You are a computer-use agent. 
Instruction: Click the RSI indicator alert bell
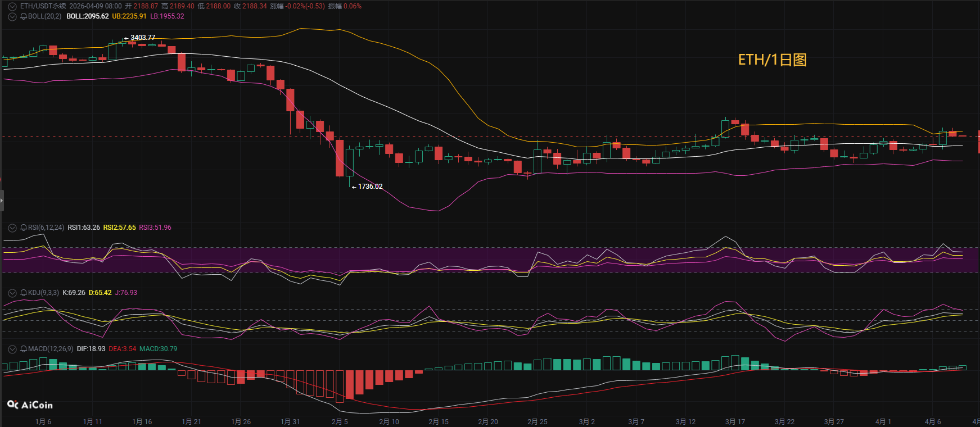[24, 228]
